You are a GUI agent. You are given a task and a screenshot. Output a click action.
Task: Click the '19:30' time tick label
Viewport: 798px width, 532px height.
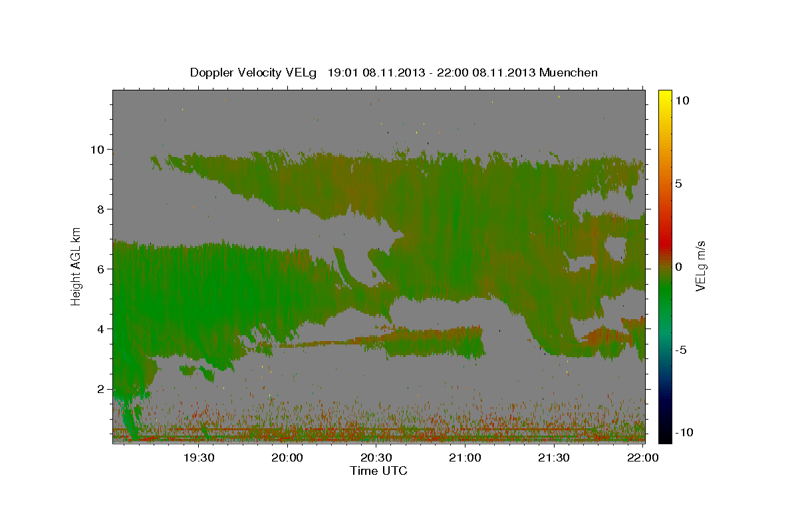pos(199,458)
